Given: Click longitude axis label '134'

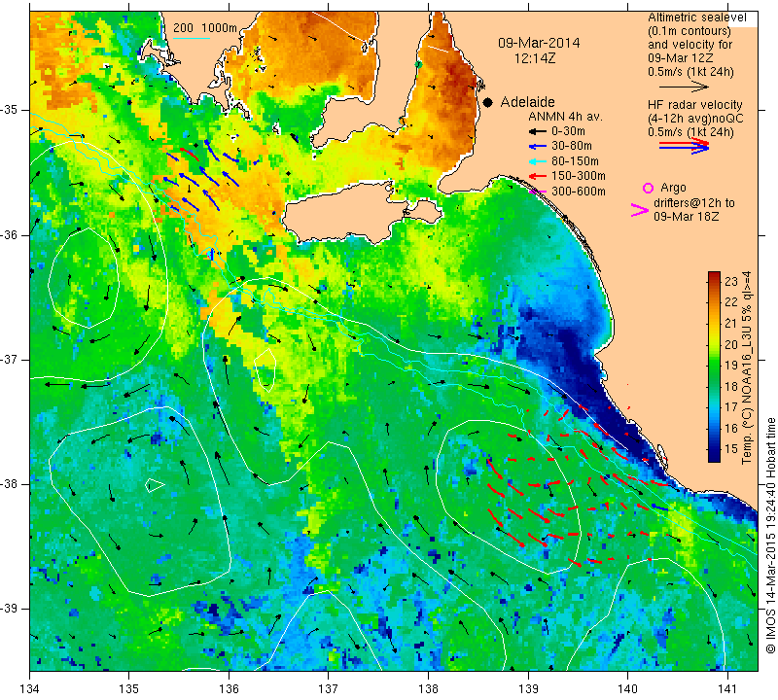Looking at the screenshot, I should click(x=30, y=689).
